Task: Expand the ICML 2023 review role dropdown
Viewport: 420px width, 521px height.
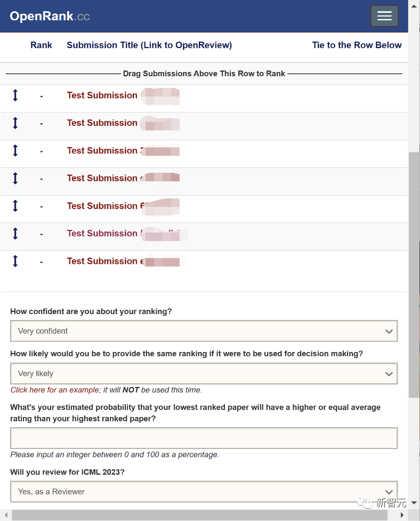Action: (x=204, y=492)
